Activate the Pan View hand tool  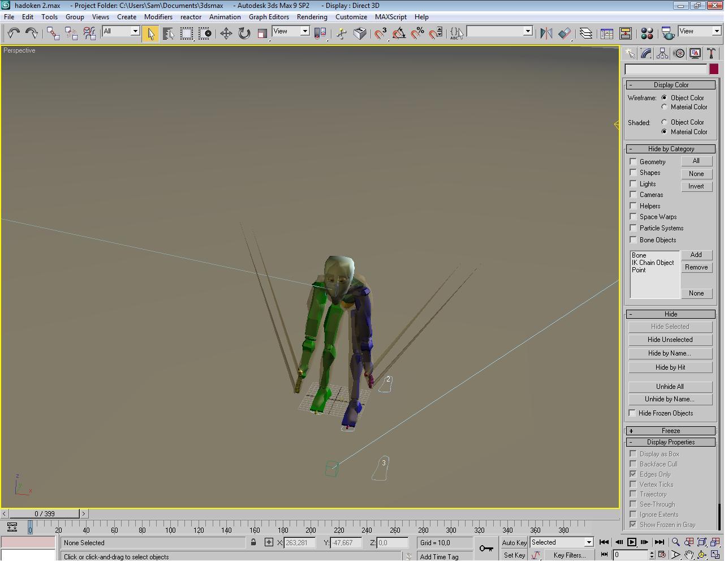click(689, 555)
